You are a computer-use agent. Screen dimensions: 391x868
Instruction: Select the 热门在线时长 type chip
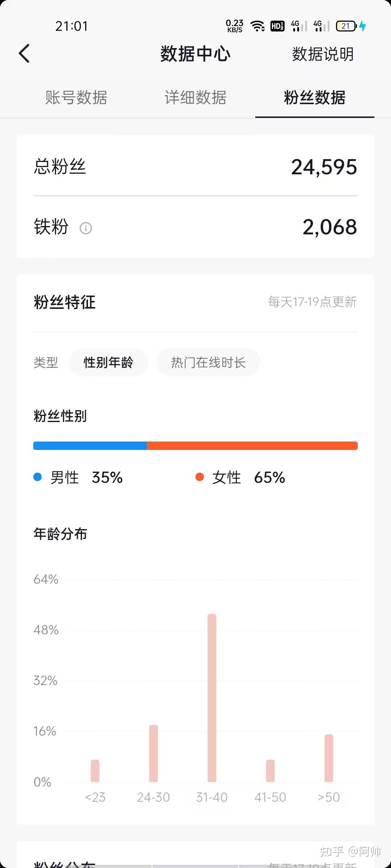click(208, 362)
